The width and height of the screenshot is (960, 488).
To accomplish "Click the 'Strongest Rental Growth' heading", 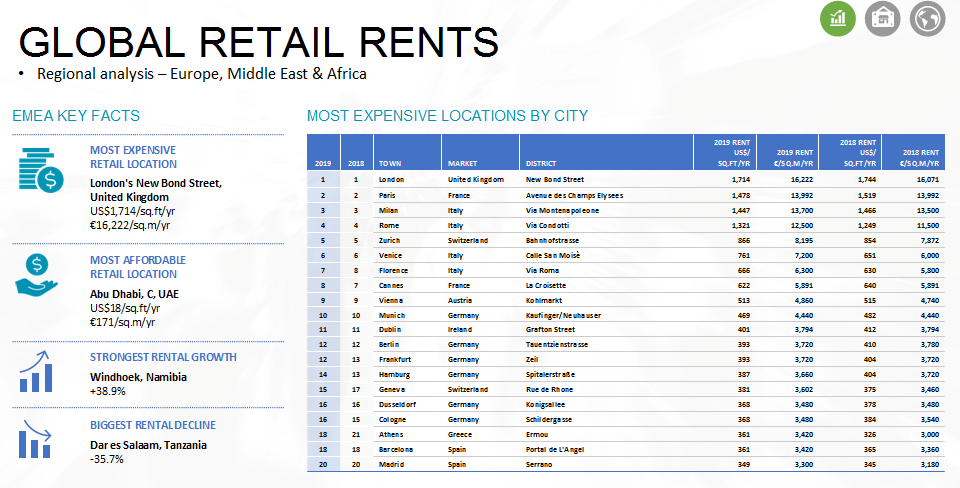I will (x=163, y=357).
